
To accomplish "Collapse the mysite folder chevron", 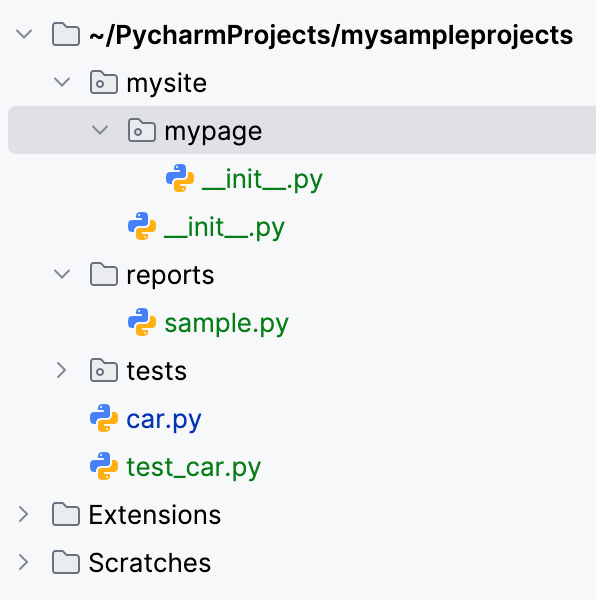I will click(x=62, y=82).
